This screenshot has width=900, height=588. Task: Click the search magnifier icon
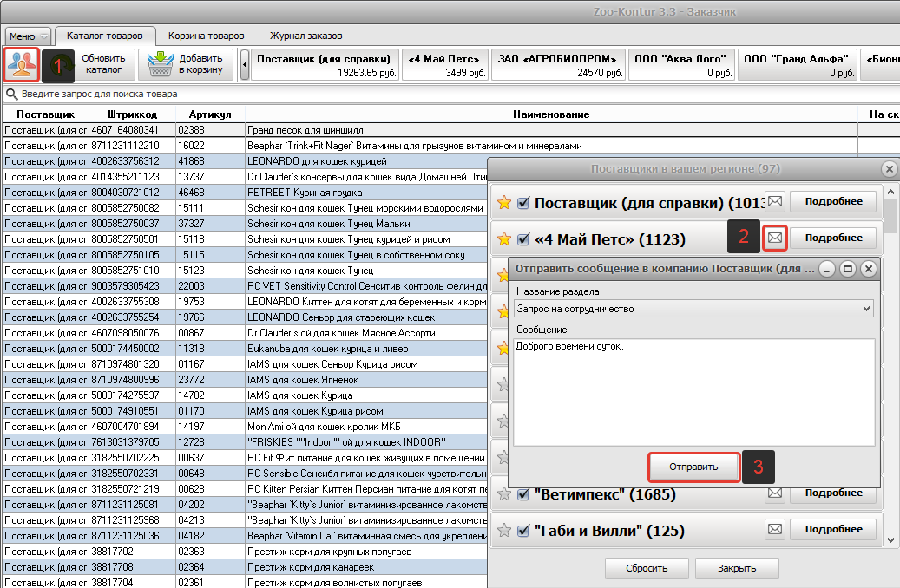[11, 94]
